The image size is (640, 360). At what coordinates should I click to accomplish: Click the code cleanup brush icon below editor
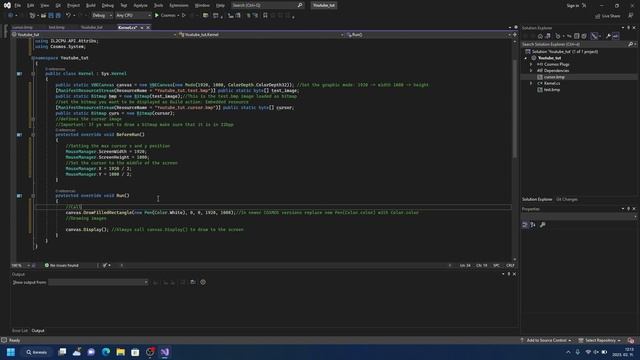105,265
